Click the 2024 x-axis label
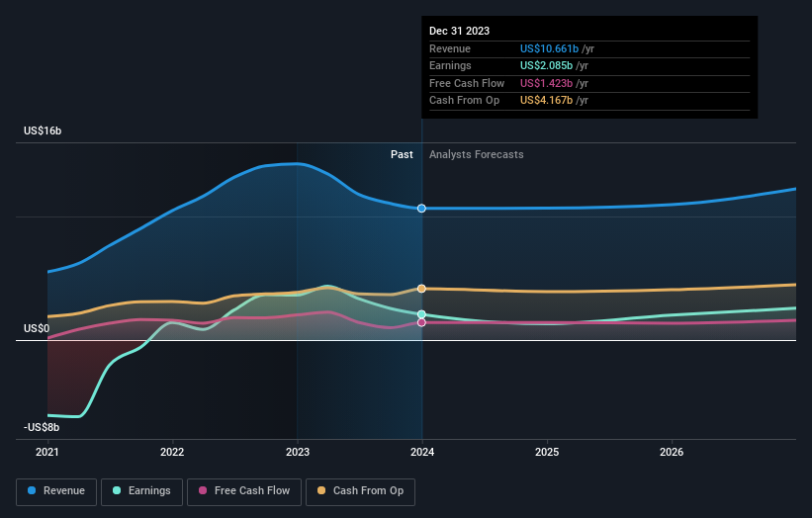Screen dimensions: 812x518 [422, 452]
